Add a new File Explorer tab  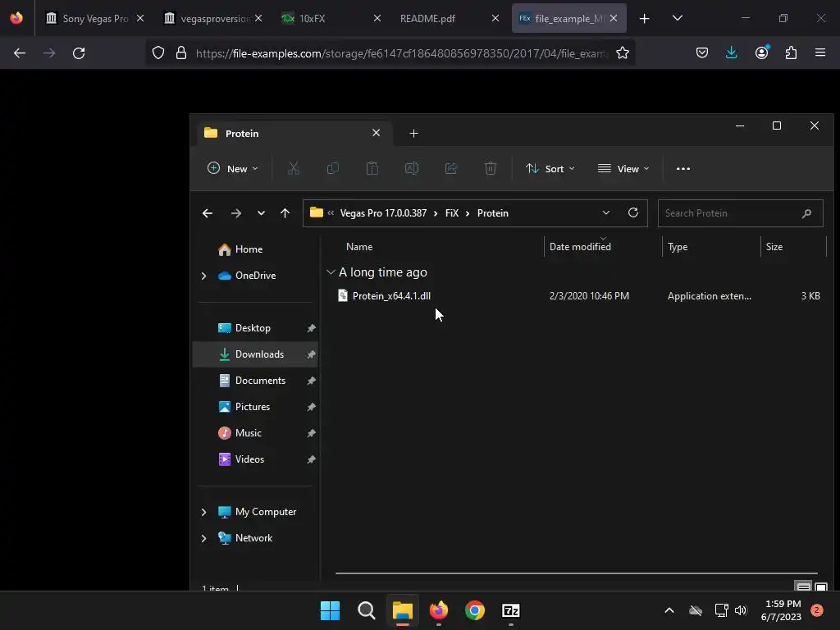click(413, 134)
